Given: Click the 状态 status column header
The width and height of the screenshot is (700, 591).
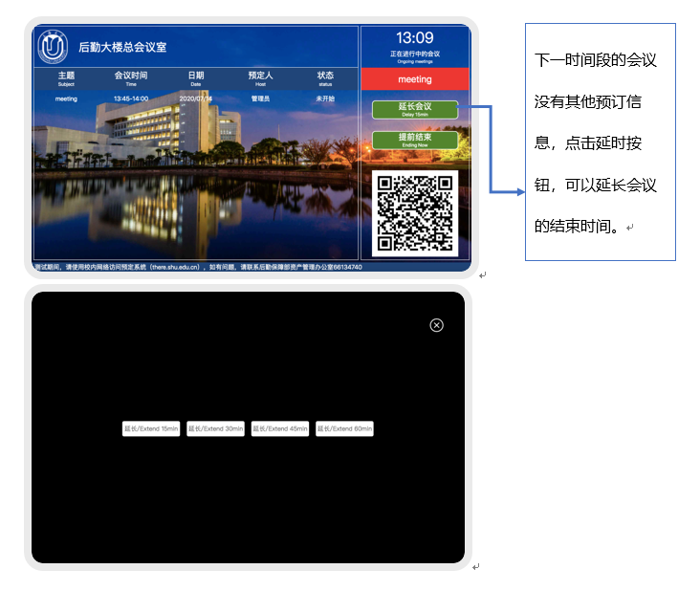Looking at the screenshot, I should 325,78.
